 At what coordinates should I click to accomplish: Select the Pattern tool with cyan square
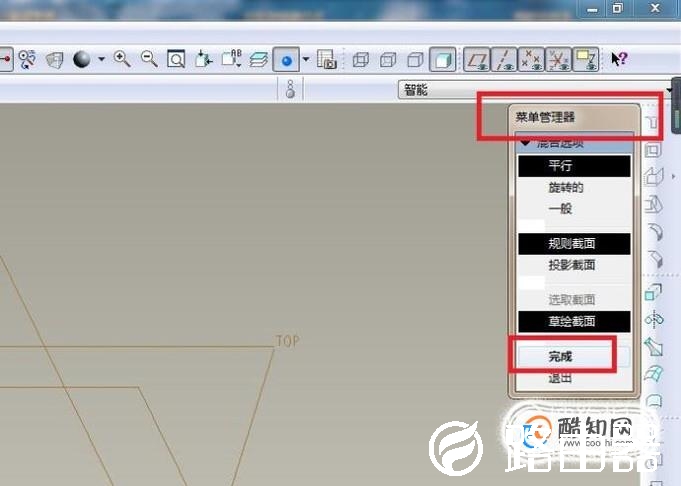(x=654, y=292)
